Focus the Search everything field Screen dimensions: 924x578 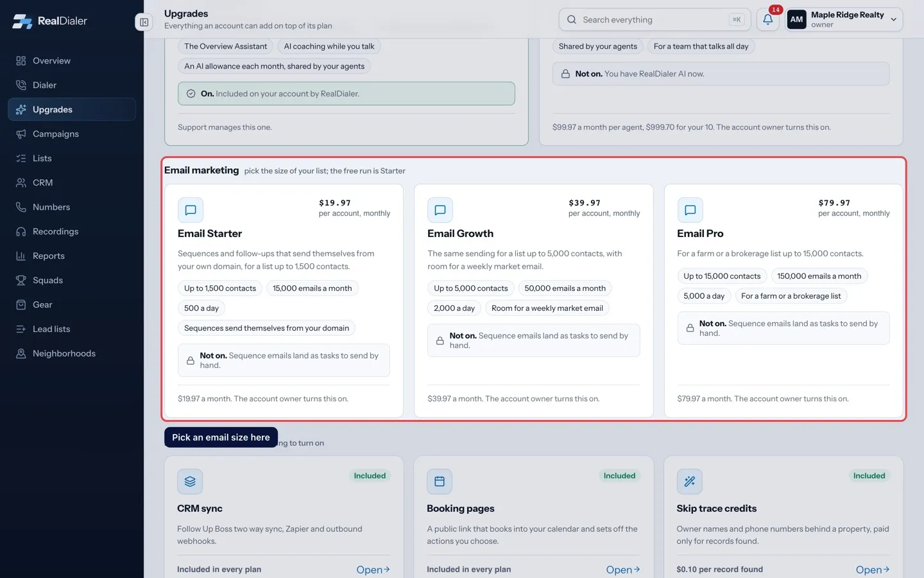pyautogui.click(x=654, y=20)
